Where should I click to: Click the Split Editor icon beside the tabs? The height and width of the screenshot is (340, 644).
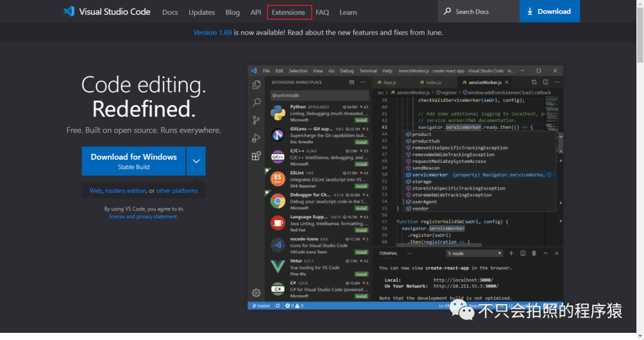tap(546, 82)
